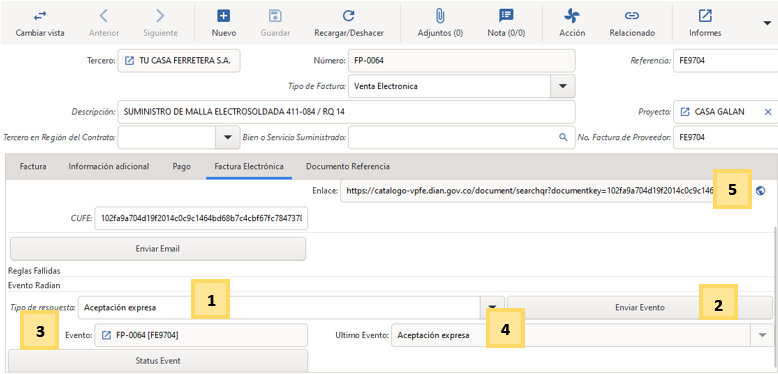Image resolution: width=778 pixels, height=374 pixels.
Task: Click the Descripción text field
Action: point(346,112)
